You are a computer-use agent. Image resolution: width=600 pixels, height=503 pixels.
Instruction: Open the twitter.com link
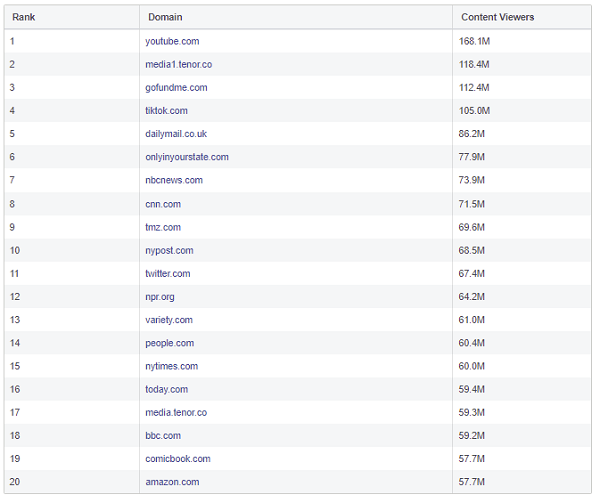pyautogui.click(x=167, y=273)
